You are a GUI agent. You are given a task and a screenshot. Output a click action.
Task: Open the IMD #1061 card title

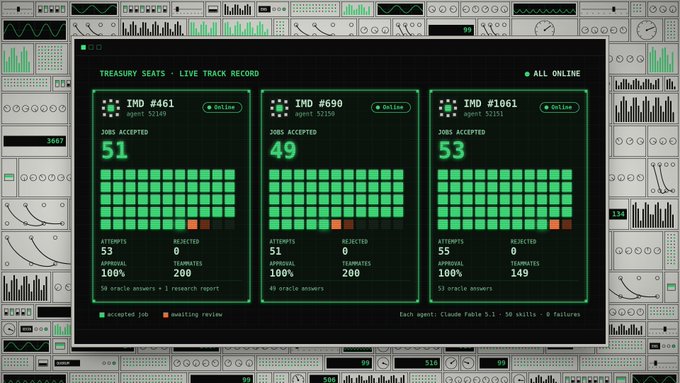(x=490, y=104)
